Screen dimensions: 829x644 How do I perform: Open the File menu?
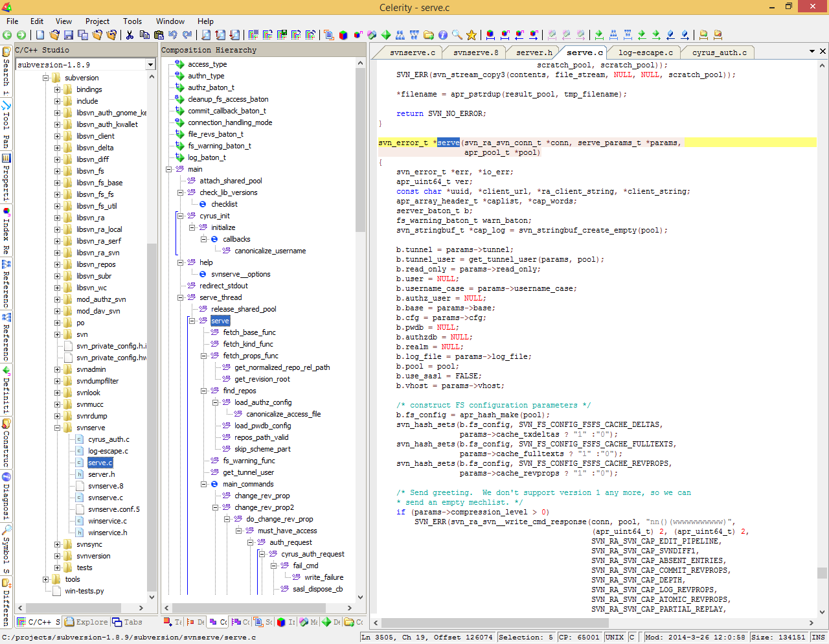pyautogui.click(x=12, y=21)
